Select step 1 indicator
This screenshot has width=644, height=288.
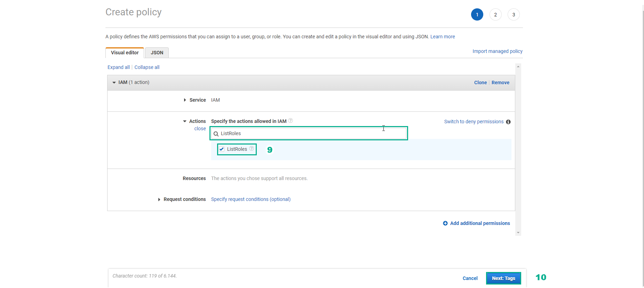tap(477, 15)
